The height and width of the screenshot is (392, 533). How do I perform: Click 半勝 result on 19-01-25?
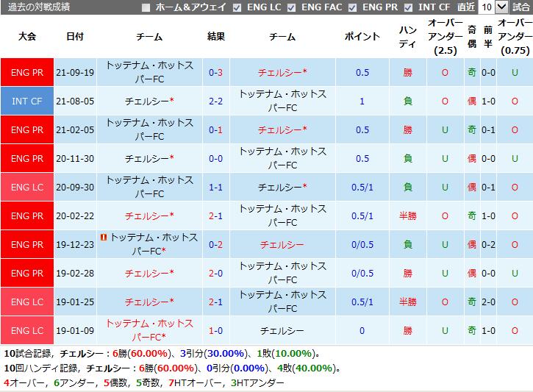click(x=407, y=302)
